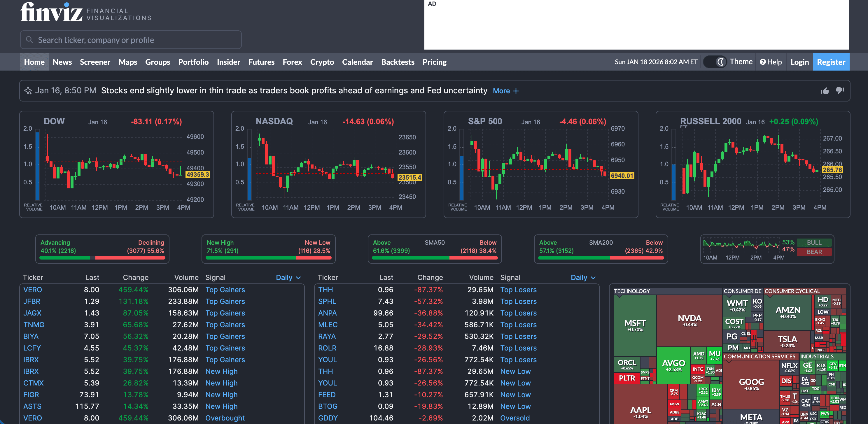Open the VERO ticker page
This screenshot has width=868, height=424.
[x=32, y=290]
